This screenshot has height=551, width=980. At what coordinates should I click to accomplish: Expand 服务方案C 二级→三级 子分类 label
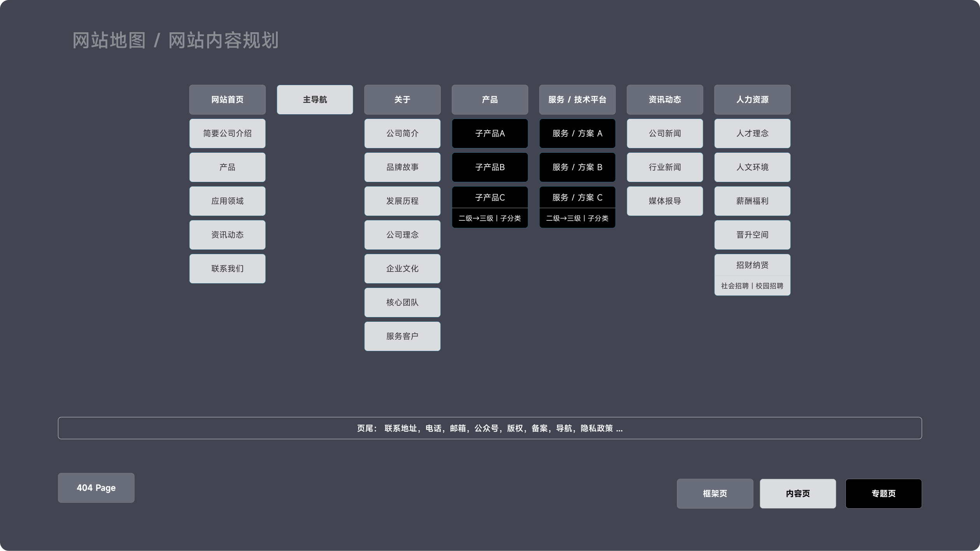[577, 218]
